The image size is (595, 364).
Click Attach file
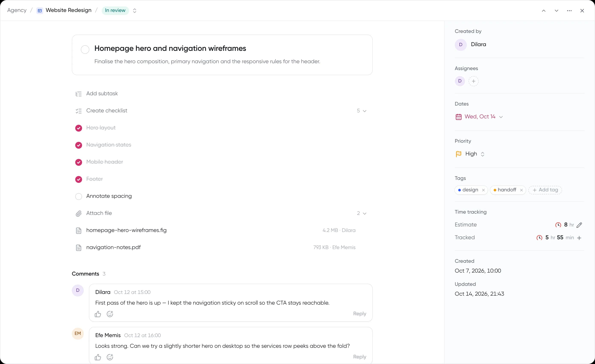pyautogui.click(x=99, y=213)
